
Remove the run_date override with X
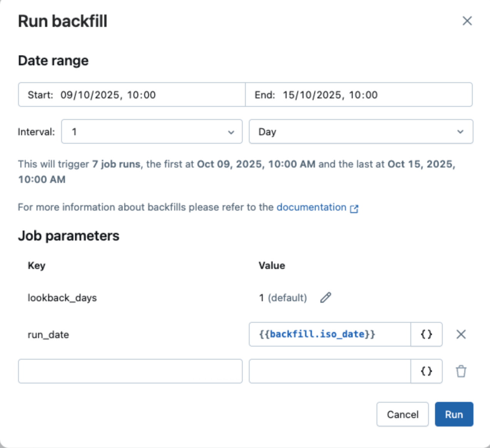(461, 334)
